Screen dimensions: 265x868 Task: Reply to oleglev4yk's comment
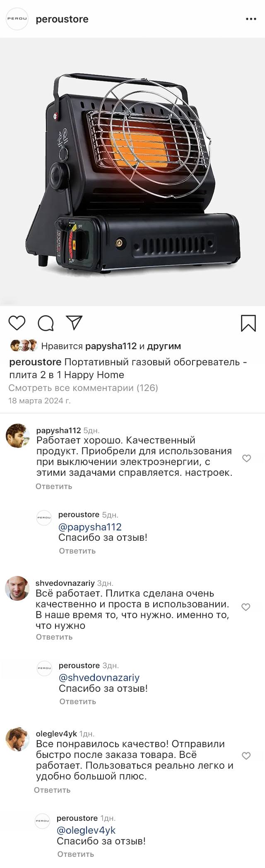pos(52,790)
